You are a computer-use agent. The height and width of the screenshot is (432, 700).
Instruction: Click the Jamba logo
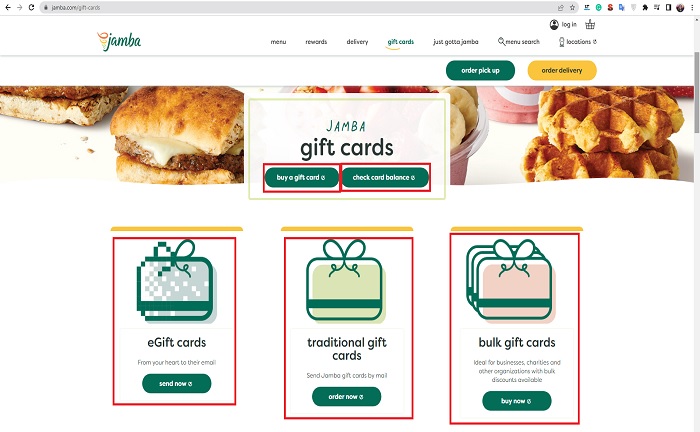(119, 41)
